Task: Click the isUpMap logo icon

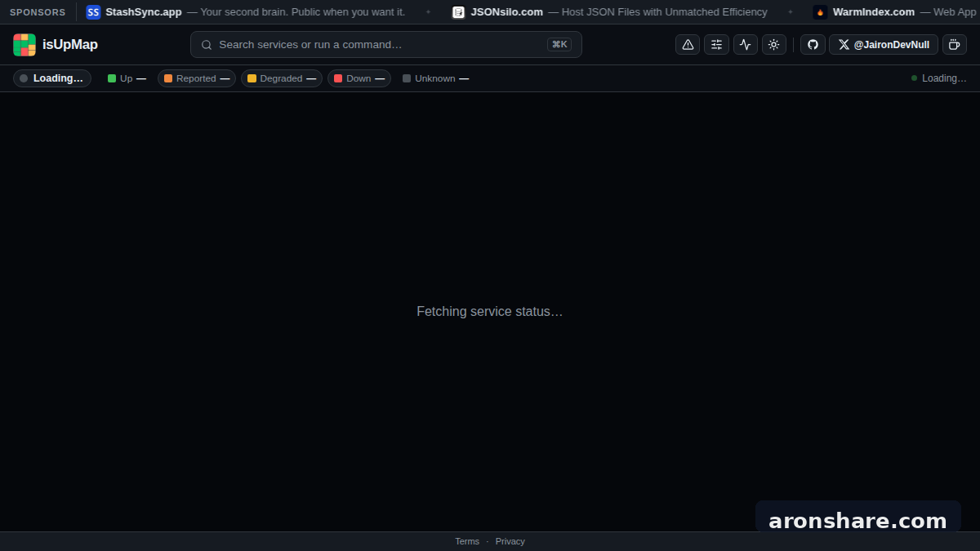Action: (x=24, y=45)
